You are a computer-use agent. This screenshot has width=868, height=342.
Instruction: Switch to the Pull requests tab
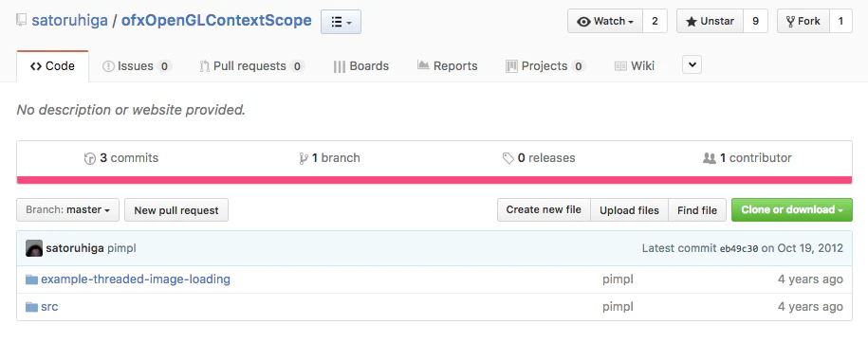tap(251, 66)
